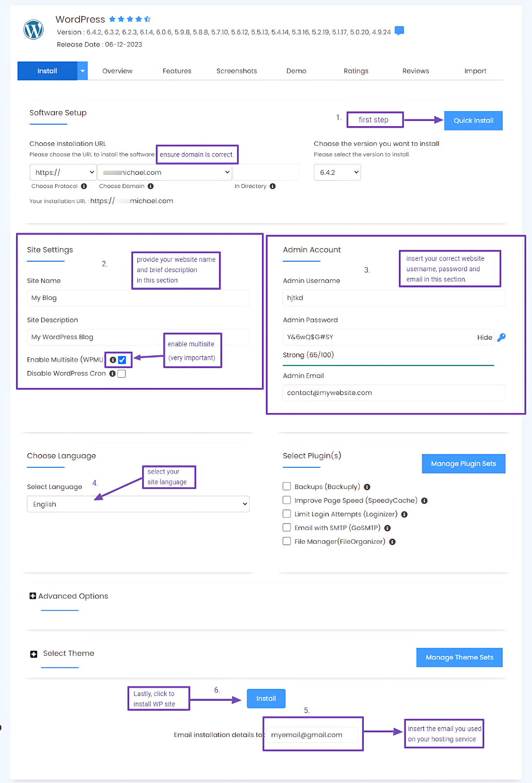The image size is (532, 783).
Task: Open the 6.4.2 version dropdown
Action: click(337, 172)
